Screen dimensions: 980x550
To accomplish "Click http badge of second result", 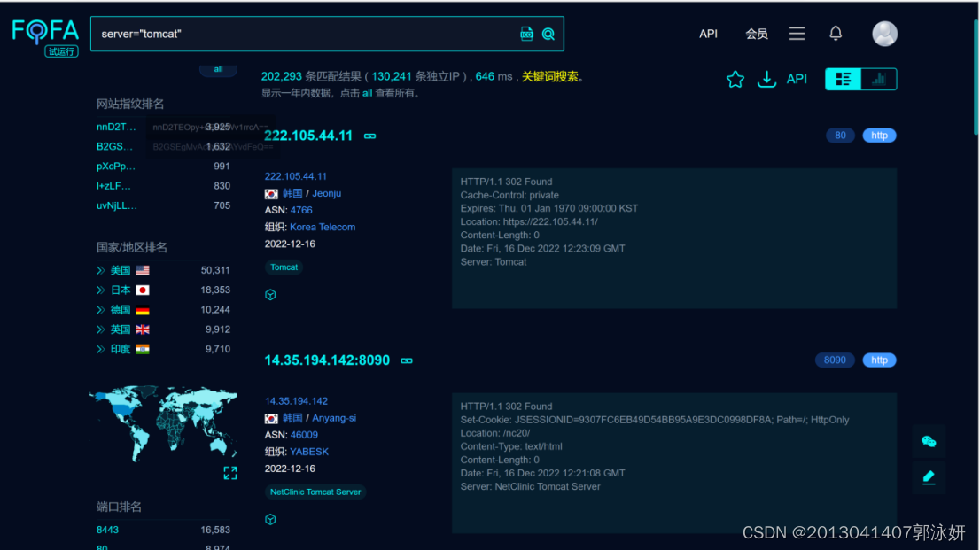I will 879,360.
